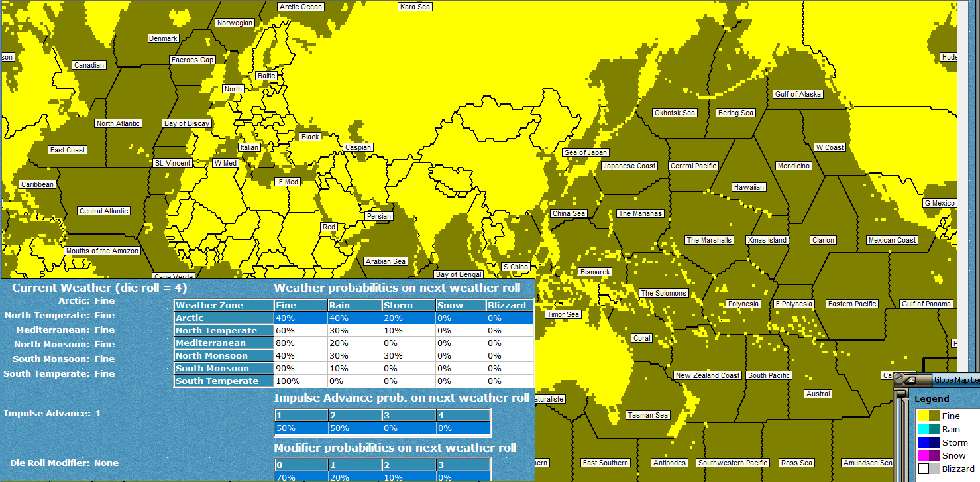Click the Kara Sea label on the map

tap(415, 7)
